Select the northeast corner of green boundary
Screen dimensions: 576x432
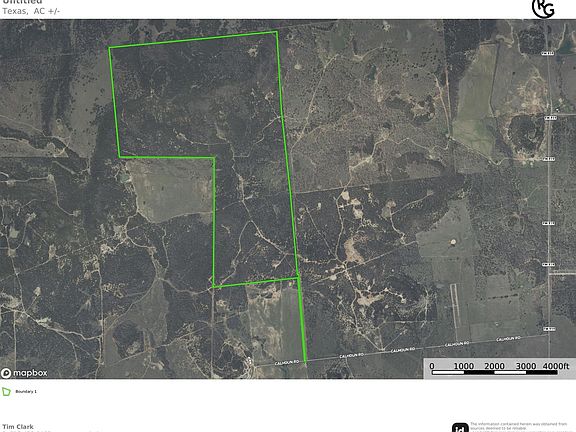[276, 32]
